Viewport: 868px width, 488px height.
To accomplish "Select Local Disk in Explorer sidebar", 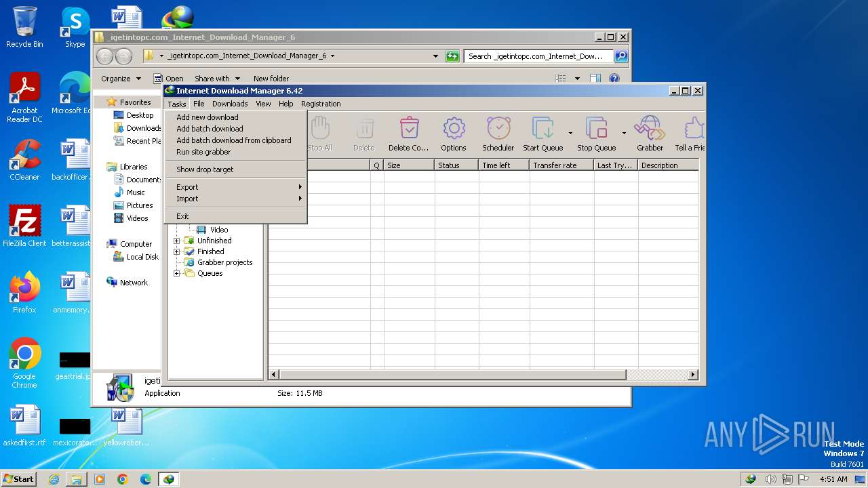I will click(136, 257).
